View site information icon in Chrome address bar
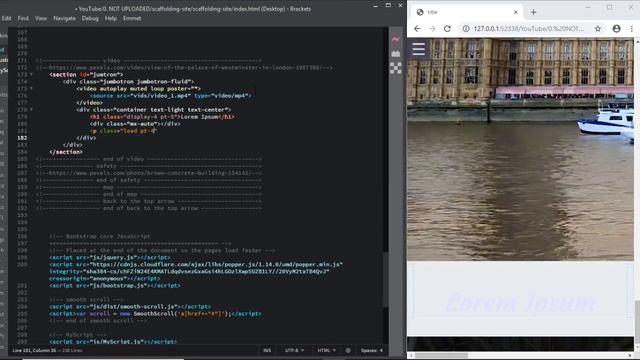The height and width of the screenshot is (360, 640). pyautogui.click(x=465, y=29)
